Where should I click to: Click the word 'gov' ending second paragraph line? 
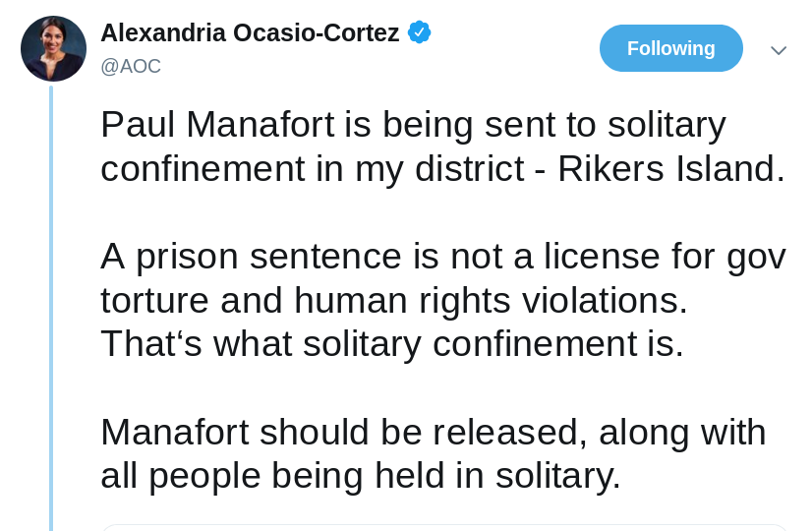tap(756, 257)
